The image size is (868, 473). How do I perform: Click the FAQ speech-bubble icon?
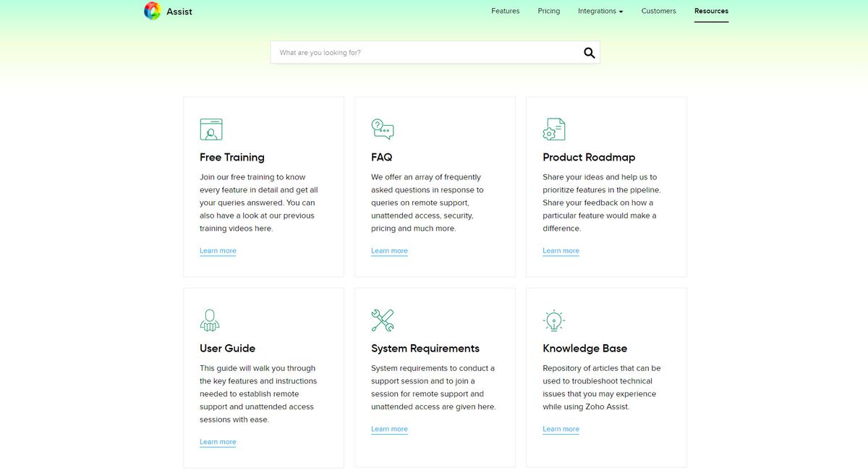tap(382, 129)
